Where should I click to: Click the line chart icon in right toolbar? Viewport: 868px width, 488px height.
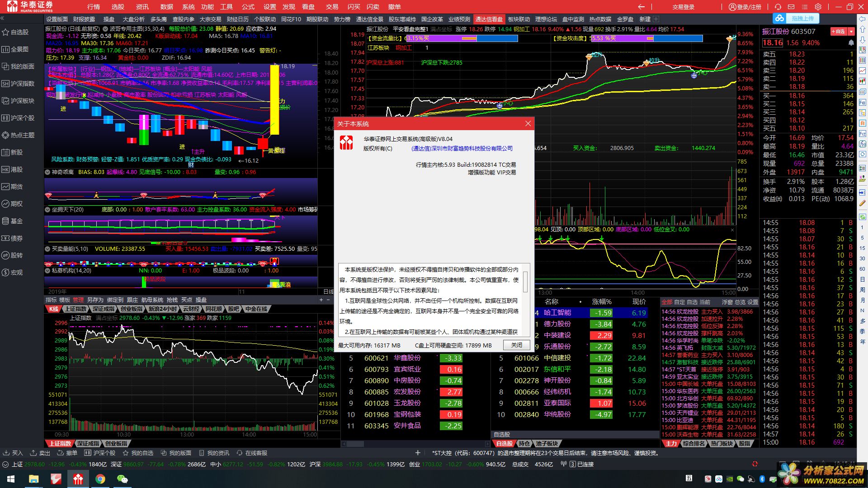point(863,70)
